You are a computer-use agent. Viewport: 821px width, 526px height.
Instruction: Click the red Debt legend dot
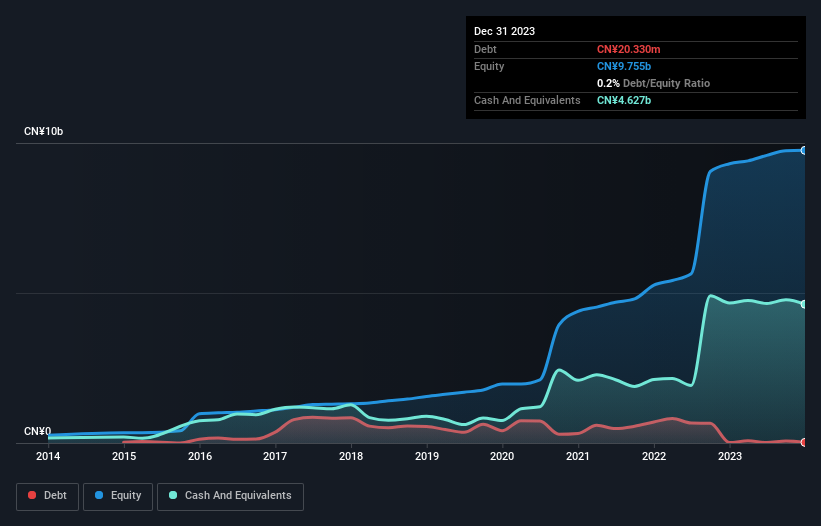click(x=32, y=495)
